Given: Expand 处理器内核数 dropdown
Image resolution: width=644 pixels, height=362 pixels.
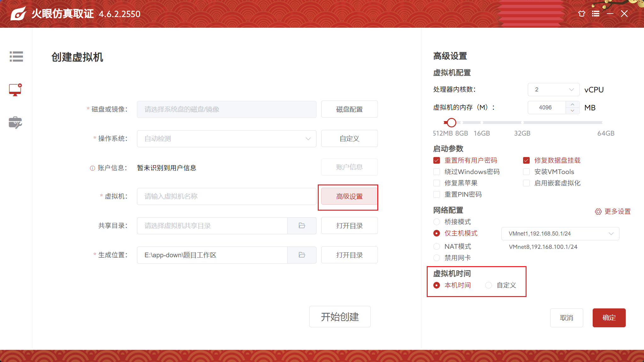Looking at the screenshot, I should pyautogui.click(x=553, y=90).
